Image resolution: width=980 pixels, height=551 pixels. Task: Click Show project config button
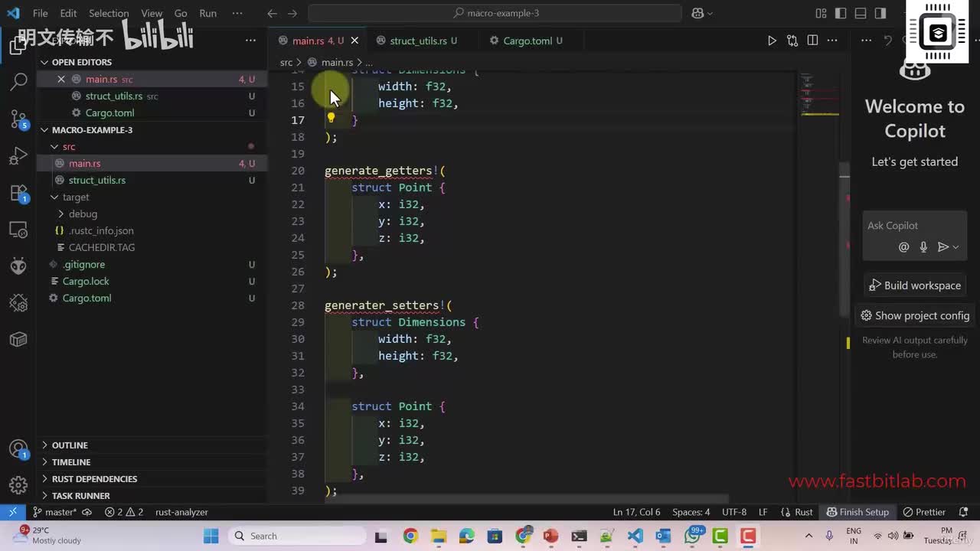pos(914,315)
